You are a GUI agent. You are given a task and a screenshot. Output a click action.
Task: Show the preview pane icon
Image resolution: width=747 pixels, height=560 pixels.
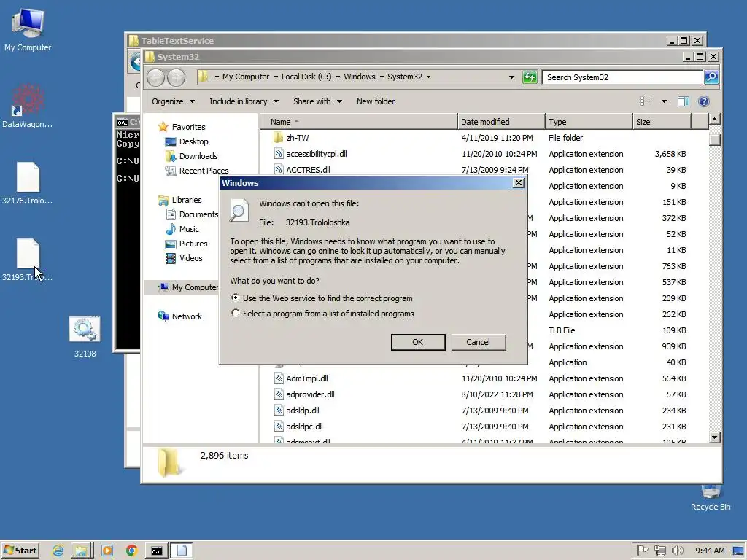point(683,101)
